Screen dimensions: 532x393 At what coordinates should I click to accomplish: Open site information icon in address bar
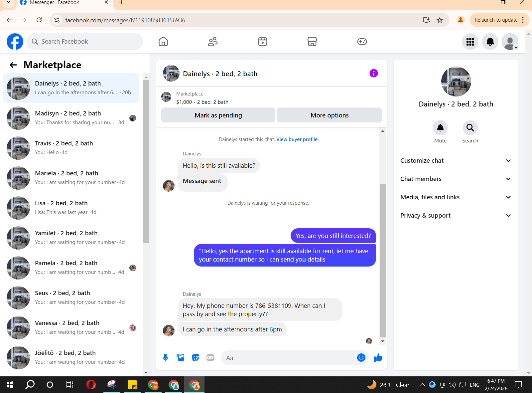pyautogui.click(x=57, y=20)
